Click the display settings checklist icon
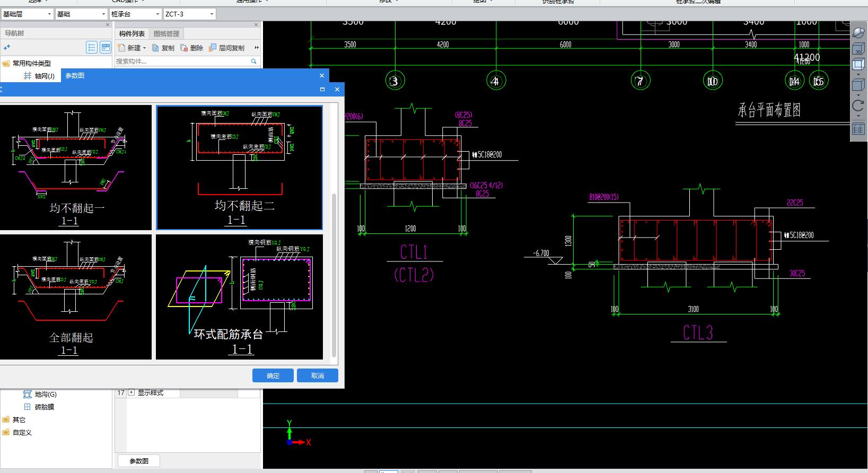This screenshot has height=473, width=868. tap(858, 128)
